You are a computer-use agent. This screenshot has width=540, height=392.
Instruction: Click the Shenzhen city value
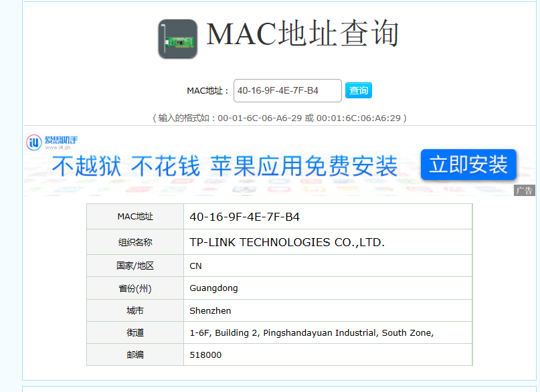210,311
